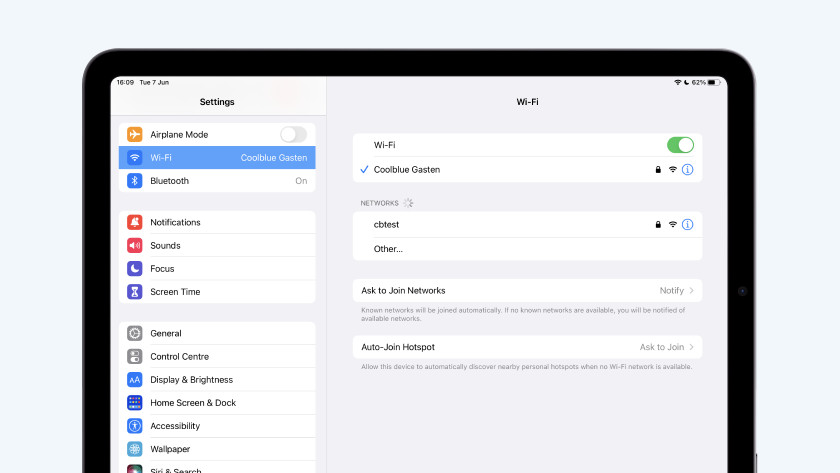Open info icon for cbtest network
Image resolution: width=840 pixels, height=473 pixels.
687,225
